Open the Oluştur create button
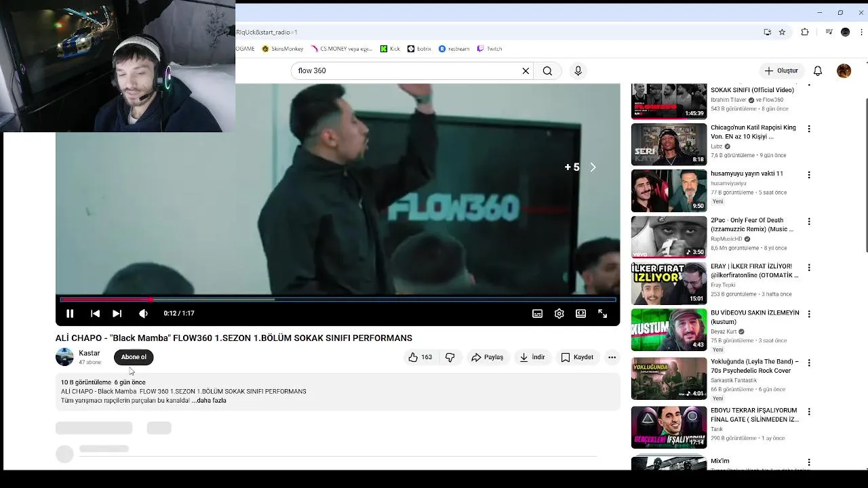 coord(781,70)
